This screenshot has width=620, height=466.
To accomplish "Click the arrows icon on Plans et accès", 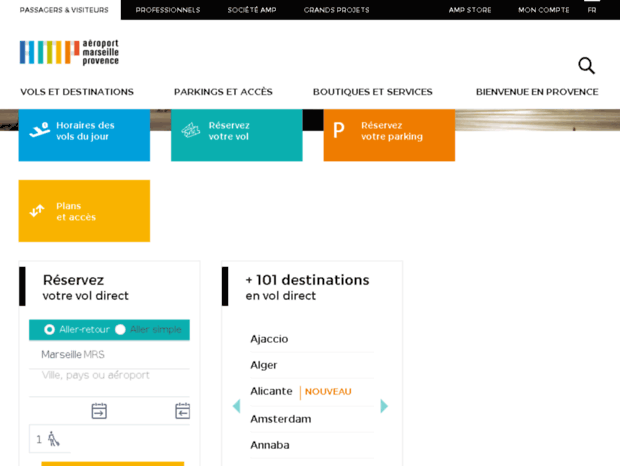I will (x=37, y=211).
